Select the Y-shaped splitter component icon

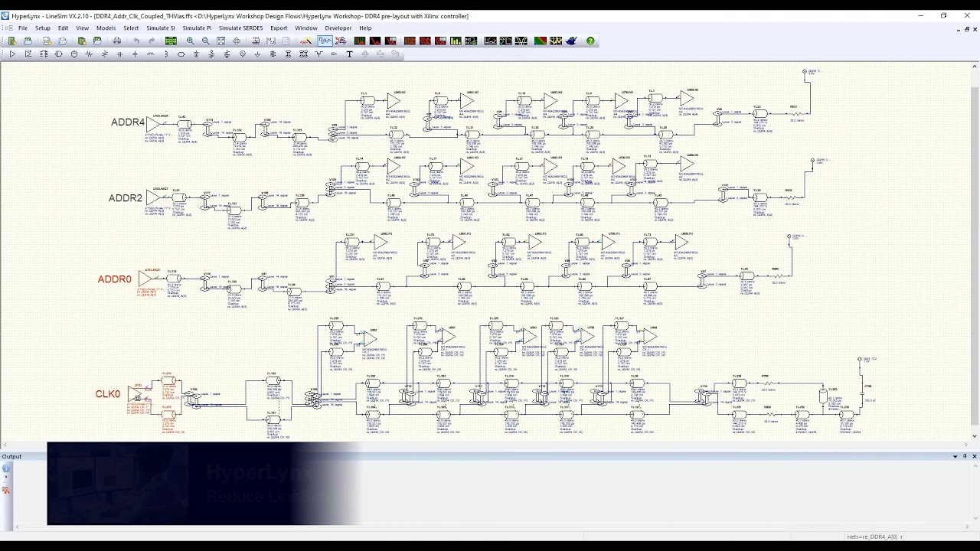[319, 54]
